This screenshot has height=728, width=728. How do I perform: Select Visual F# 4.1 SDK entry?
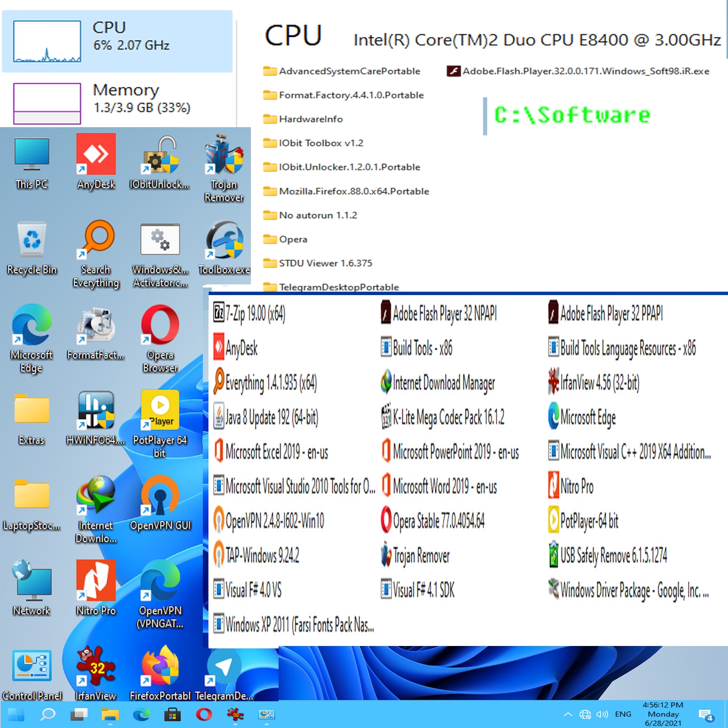click(418, 590)
